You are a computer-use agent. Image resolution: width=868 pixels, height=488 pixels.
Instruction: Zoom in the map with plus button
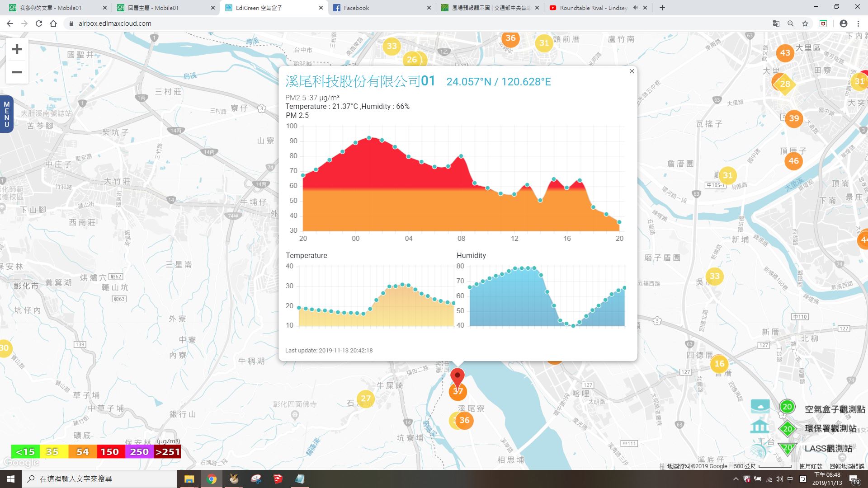click(x=17, y=49)
